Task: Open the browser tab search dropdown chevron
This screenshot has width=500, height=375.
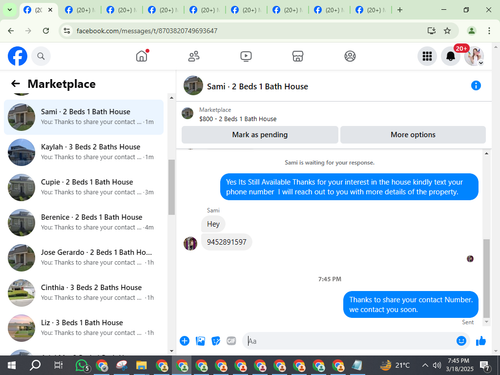Action: point(10,10)
